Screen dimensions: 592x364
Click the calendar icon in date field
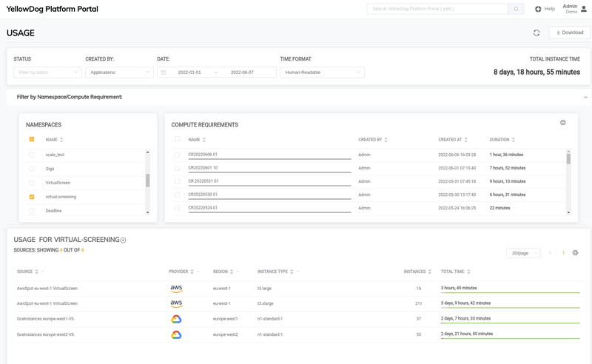coord(164,73)
